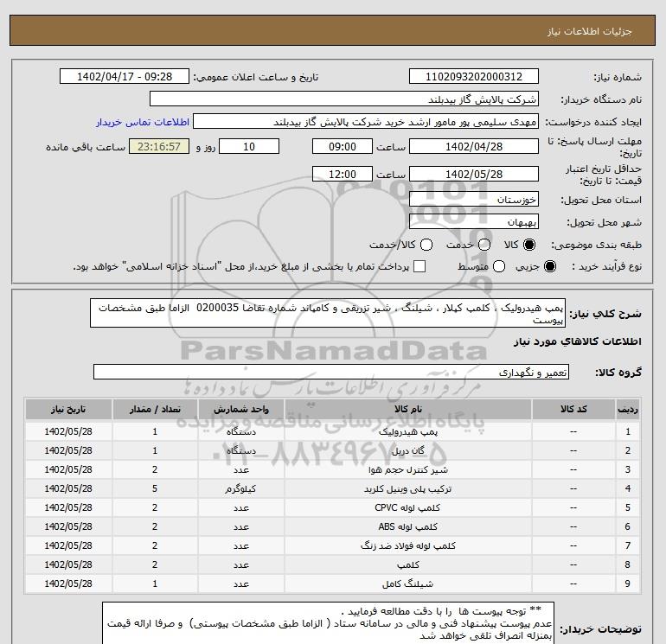The width and height of the screenshot is (666, 644).
Task: Click the دستگاه unit of پمپ هیدرولیک row
Action: pyautogui.click(x=240, y=431)
